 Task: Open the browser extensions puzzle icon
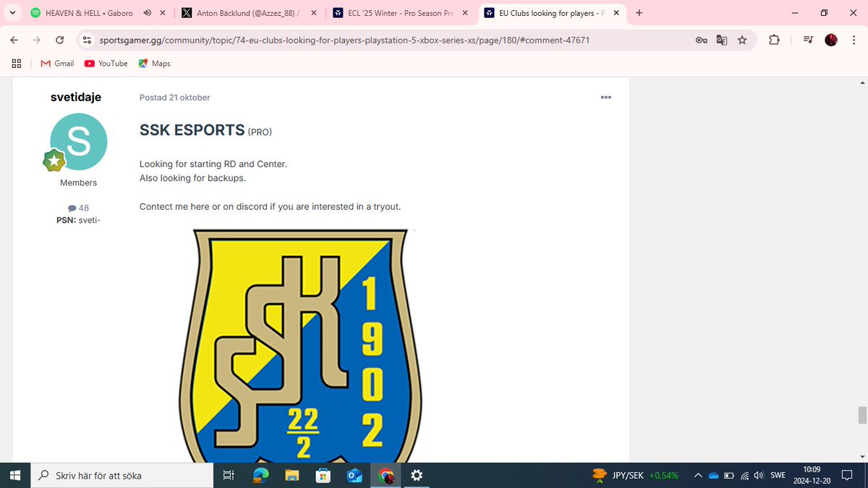point(774,40)
